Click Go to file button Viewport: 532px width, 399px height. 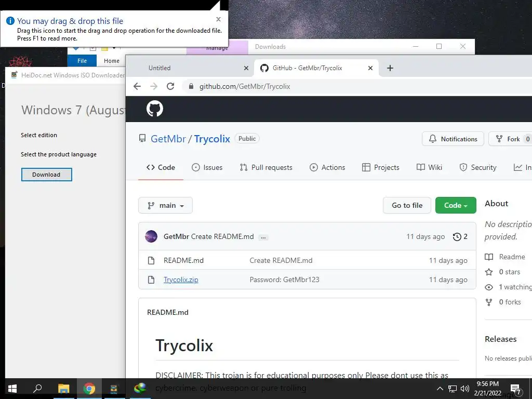pyautogui.click(x=407, y=205)
